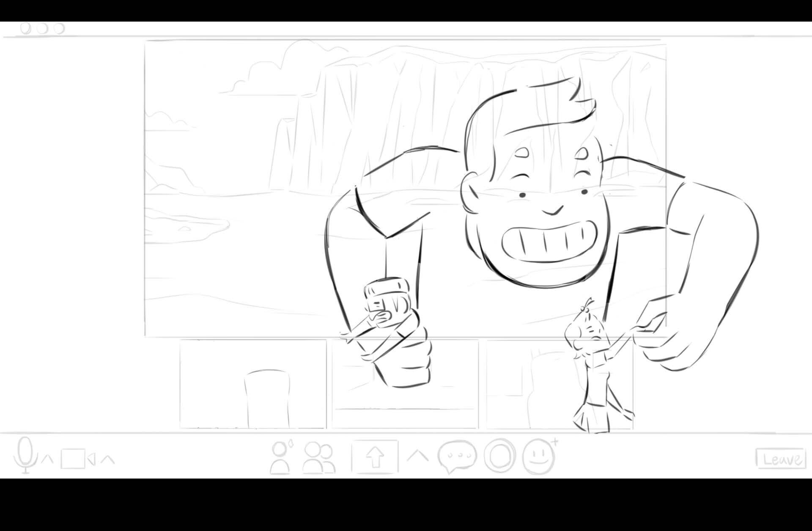Click the share screen upload arrow
Image resolution: width=812 pixels, height=531 pixels.
[x=375, y=457]
